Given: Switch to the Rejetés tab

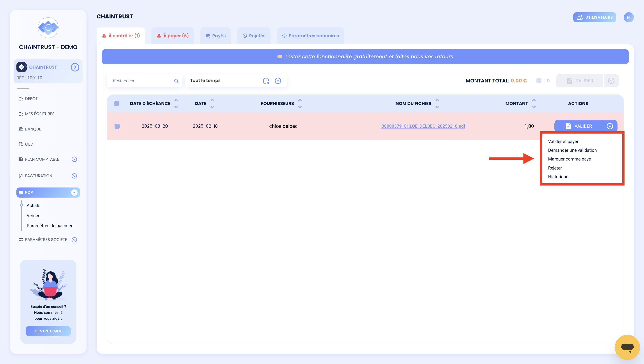Looking at the screenshot, I should coord(254,36).
